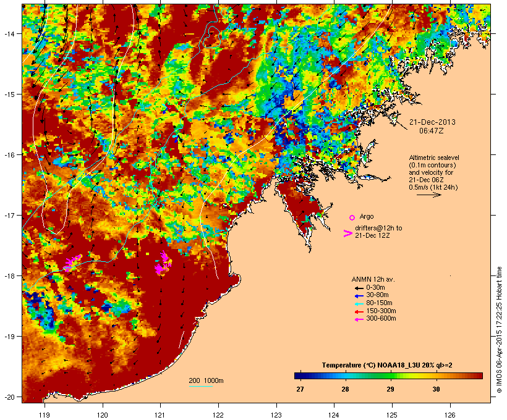The height and width of the screenshot is (420, 507).
Task: Click the magenta drifter track near 121E 18S
Action: click(163, 264)
